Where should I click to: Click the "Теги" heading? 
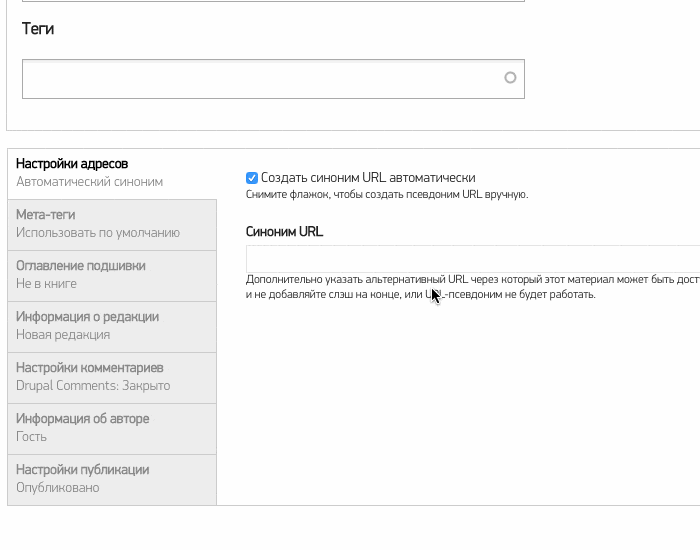tap(38, 29)
